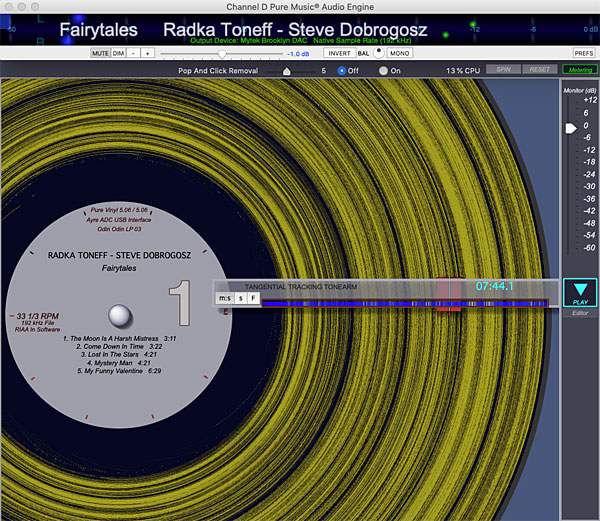Click the SPIN button

(x=503, y=69)
